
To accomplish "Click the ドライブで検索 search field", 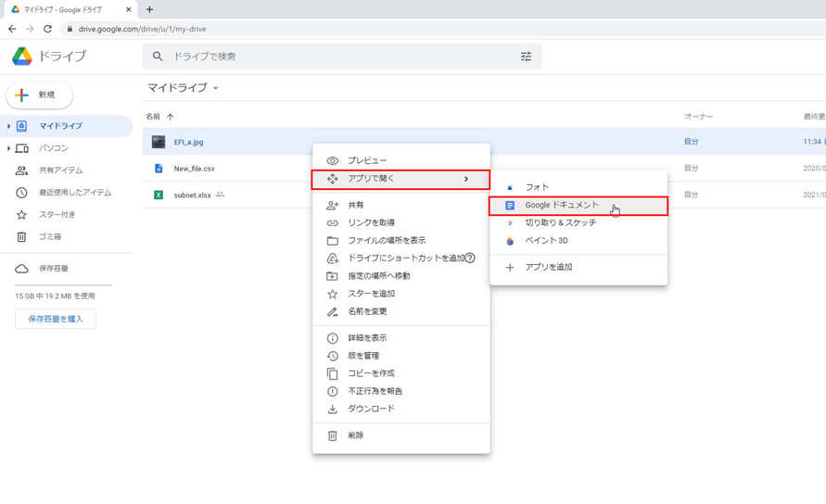I will point(342,57).
